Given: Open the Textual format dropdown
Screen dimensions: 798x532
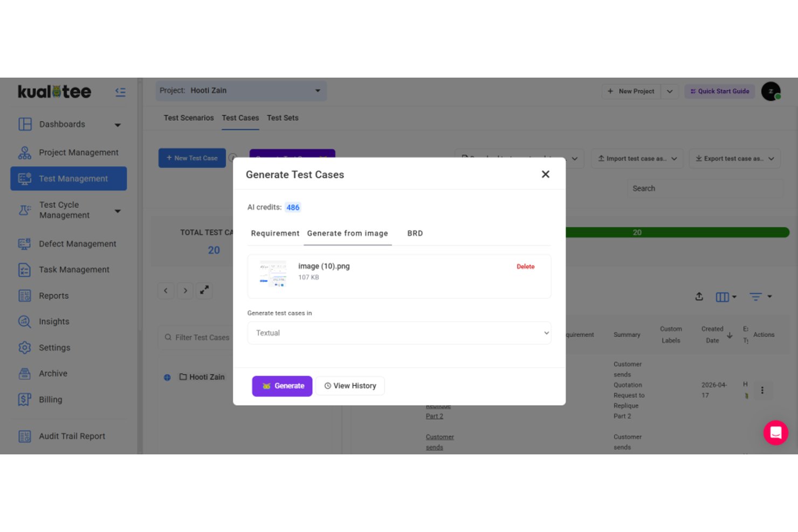Looking at the screenshot, I should tap(399, 333).
